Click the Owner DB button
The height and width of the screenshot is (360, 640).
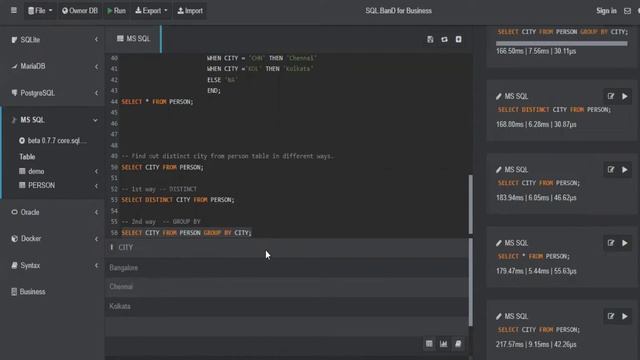[x=80, y=11]
